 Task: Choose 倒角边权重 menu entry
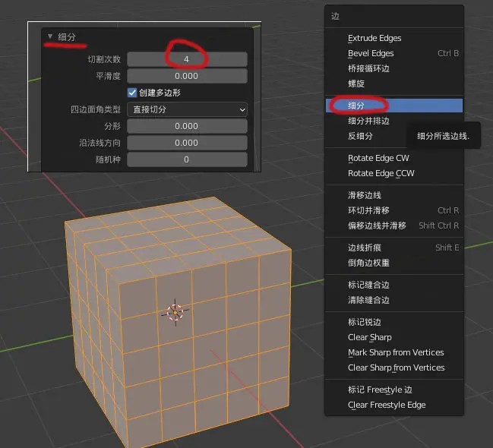pos(394,263)
